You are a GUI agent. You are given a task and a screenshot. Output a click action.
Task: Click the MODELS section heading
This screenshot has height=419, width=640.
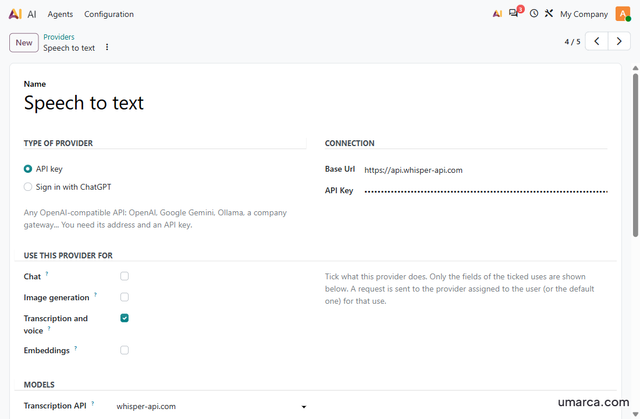[39, 385]
